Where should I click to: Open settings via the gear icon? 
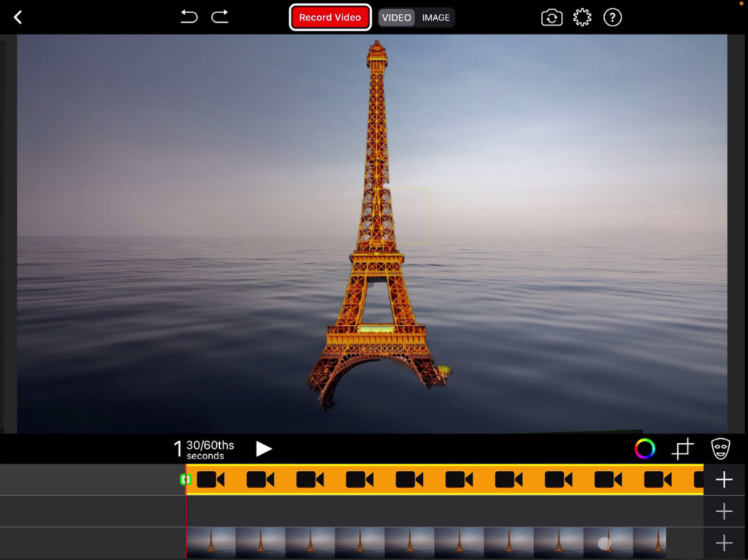(x=582, y=18)
